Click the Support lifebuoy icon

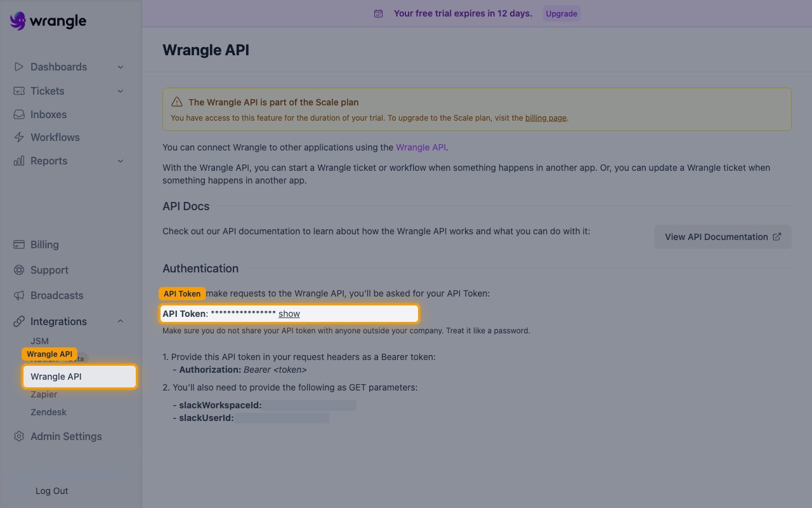point(19,270)
